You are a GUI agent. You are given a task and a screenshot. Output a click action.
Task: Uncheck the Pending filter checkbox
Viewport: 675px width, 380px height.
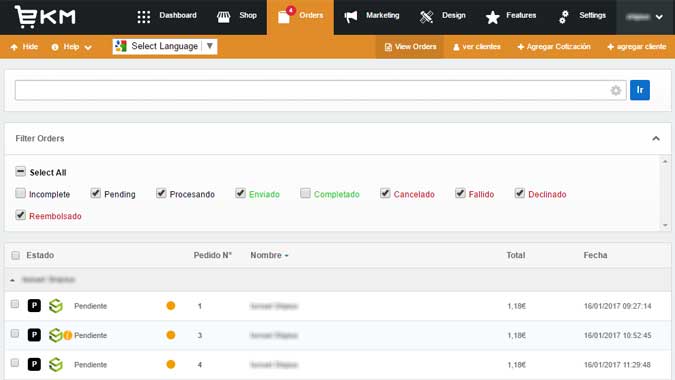point(96,193)
